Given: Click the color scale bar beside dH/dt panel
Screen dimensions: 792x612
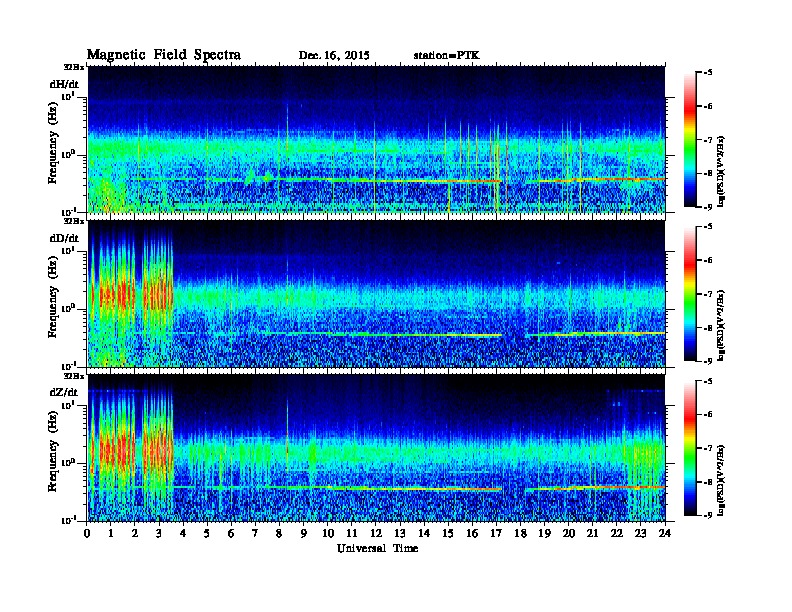Looking at the screenshot, I should click(690, 139).
